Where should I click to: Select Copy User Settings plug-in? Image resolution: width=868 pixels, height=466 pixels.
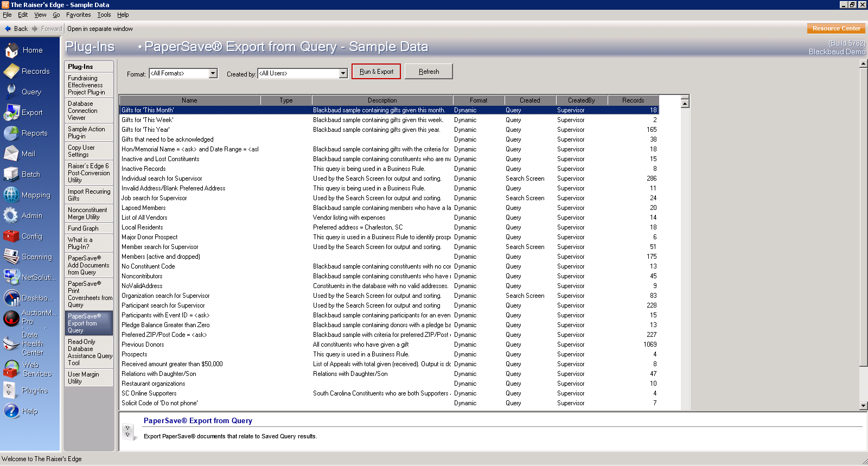89,151
